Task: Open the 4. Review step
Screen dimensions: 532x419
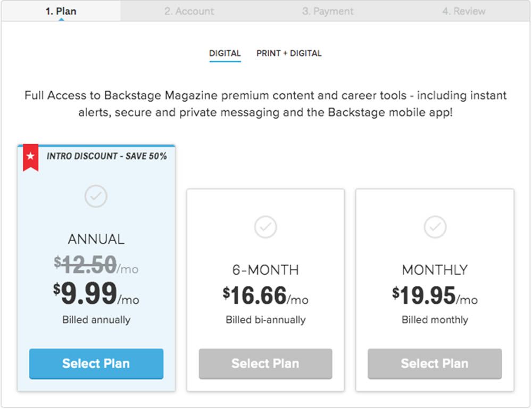Action: [x=463, y=11]
